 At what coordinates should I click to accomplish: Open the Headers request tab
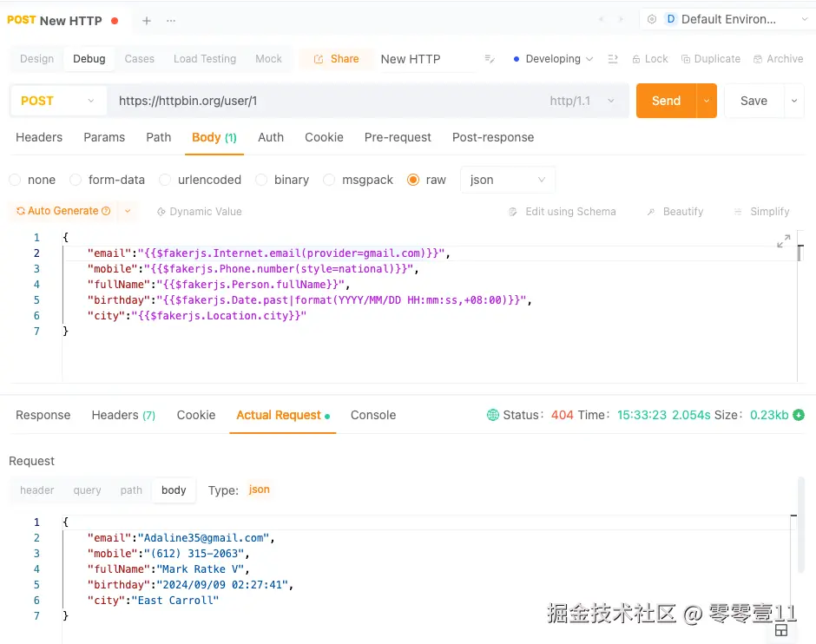click(39, 137)
